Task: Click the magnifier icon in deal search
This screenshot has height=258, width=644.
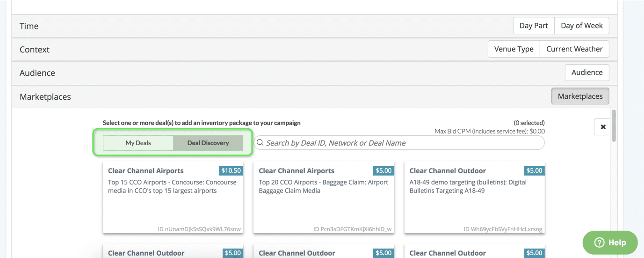Action: click(x=260, y=143)
